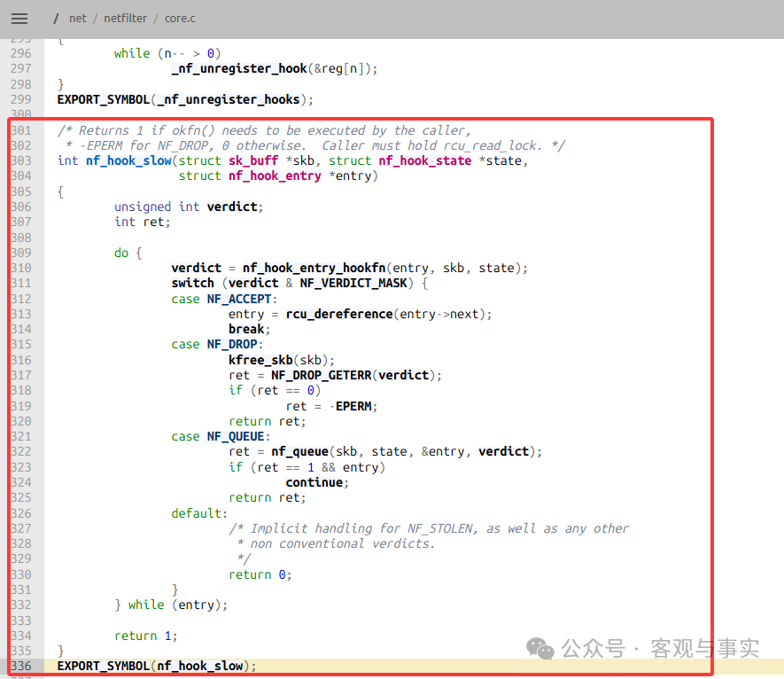
Task: Open nf_hook_entry identifier on line 304
Action: point(275,176)
